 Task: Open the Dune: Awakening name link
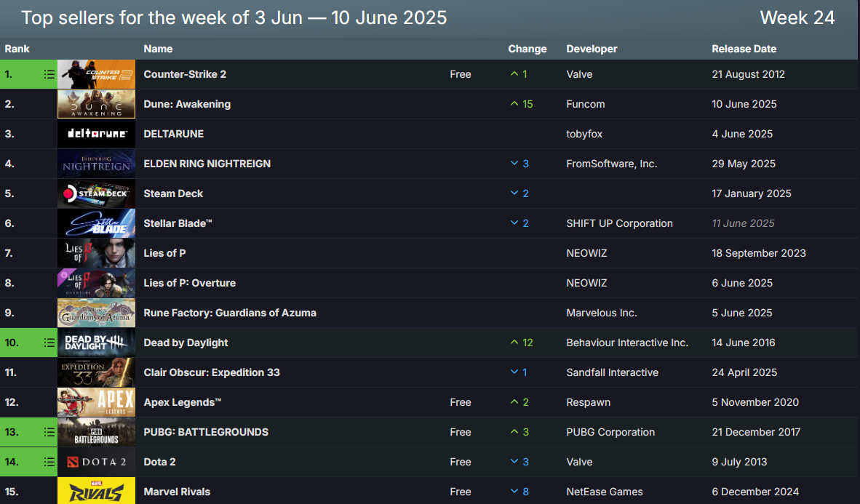pyautogui.click(x=187, y=104)
